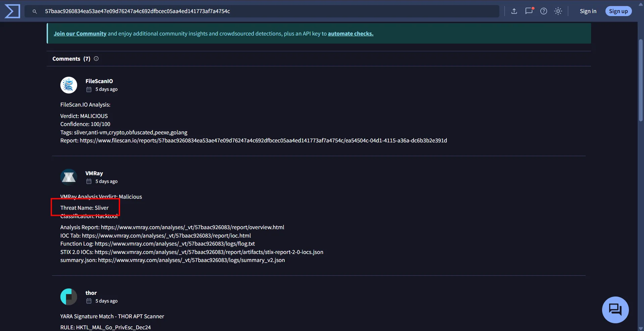
Task: Click the FileScanIO avatar
Action: point(69,85)
